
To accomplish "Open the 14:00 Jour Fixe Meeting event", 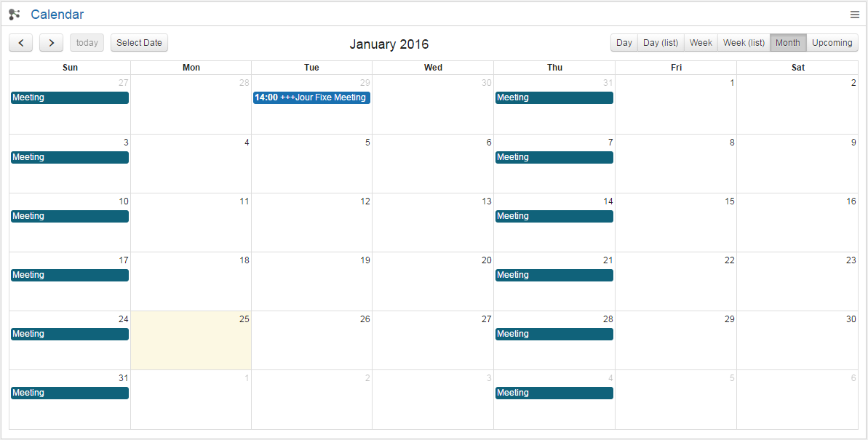I will (311, 97).
